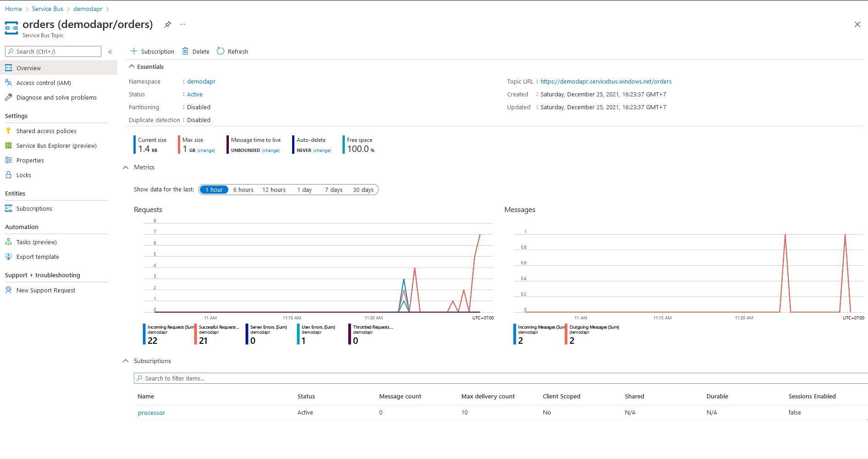Focus the sidebar Search (Ctrl+/) box
Image resolution: width=868 pixels, height=459 pixels.
pos(53,51)
